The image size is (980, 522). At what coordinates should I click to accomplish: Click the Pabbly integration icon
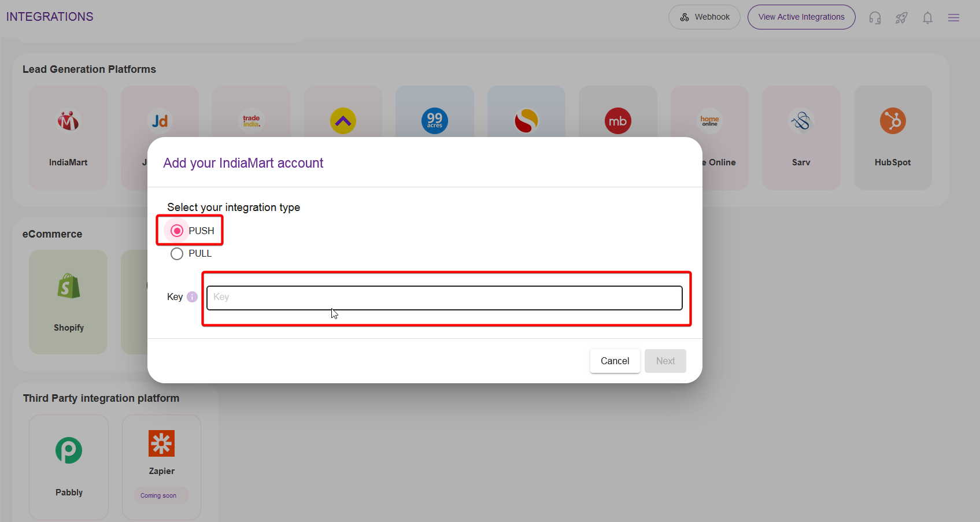pyautogui.click(x=69, y=450)
